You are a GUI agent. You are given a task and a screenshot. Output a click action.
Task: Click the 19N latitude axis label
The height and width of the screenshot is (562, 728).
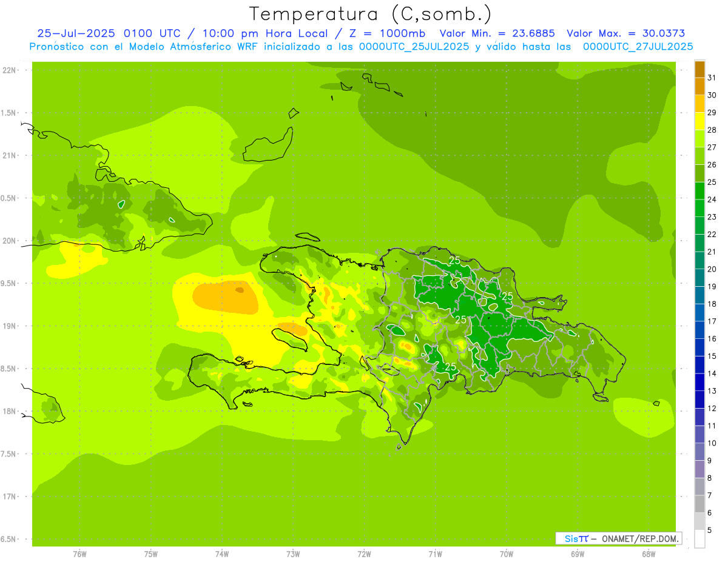tap(9, 326)
